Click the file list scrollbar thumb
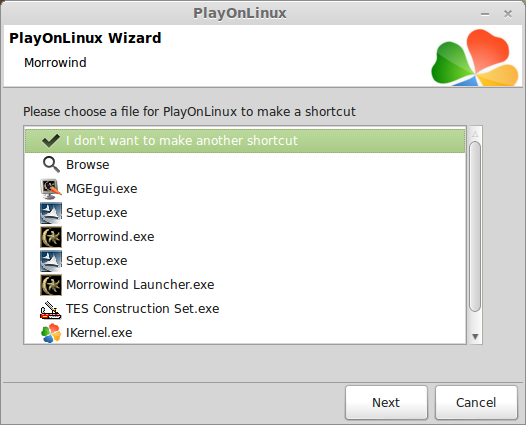Image resolution: width=526 pixels, height=425 pixels. pos(475,226)
